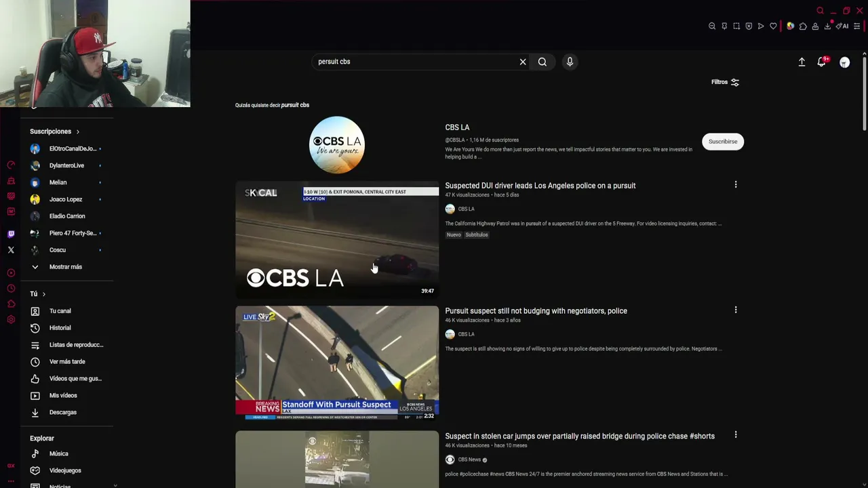Open the account avatar menu

click(844, 62)
